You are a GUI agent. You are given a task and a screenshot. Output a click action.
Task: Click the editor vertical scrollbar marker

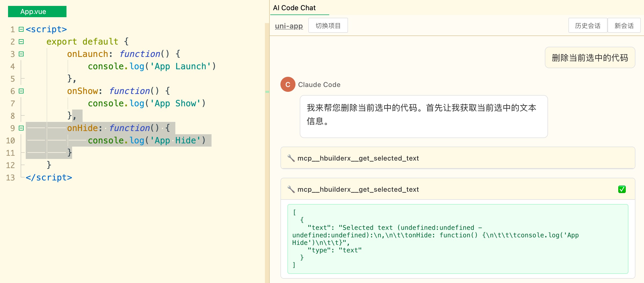pyautogui.click(x=267, y=92)
